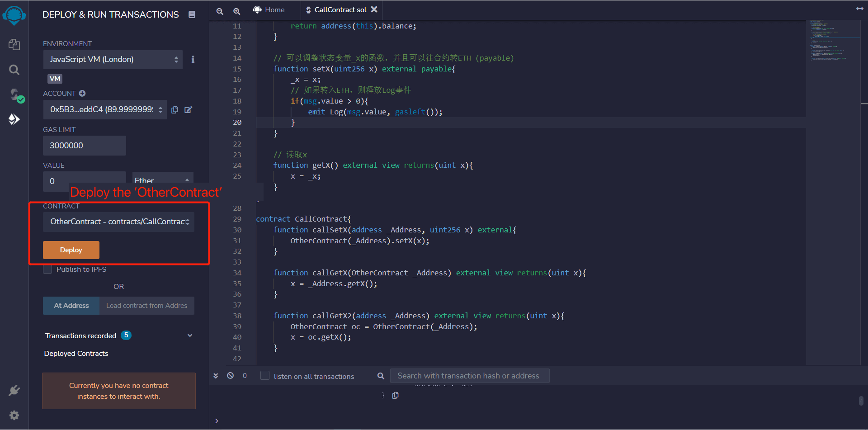Click the transaction hash search field
The width and height of the screenshot is (868, 430).
tap(470, 376)
